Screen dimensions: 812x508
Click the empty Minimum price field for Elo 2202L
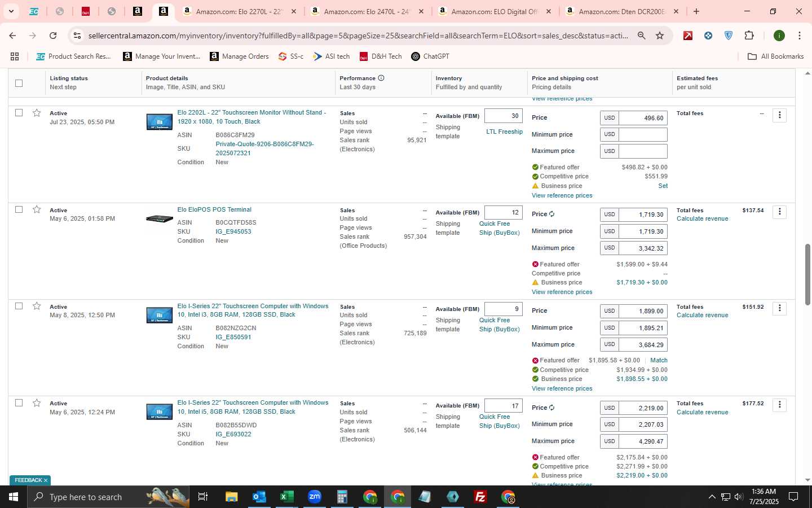point(643,134)
